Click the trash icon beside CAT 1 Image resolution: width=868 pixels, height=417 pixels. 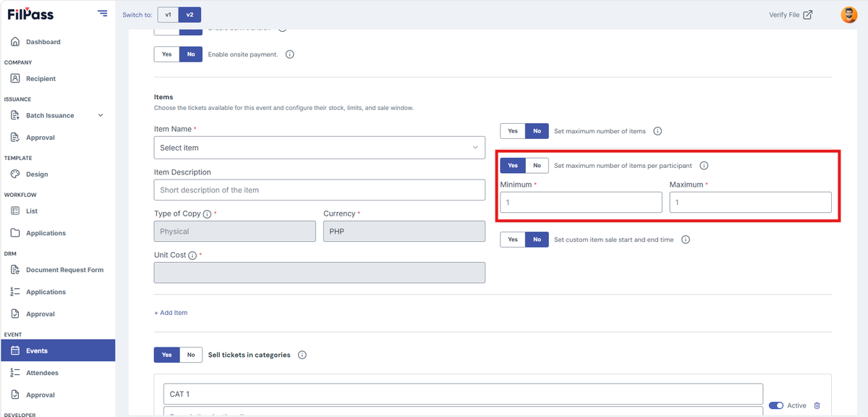pyautogui.click(x=817, y=405)
